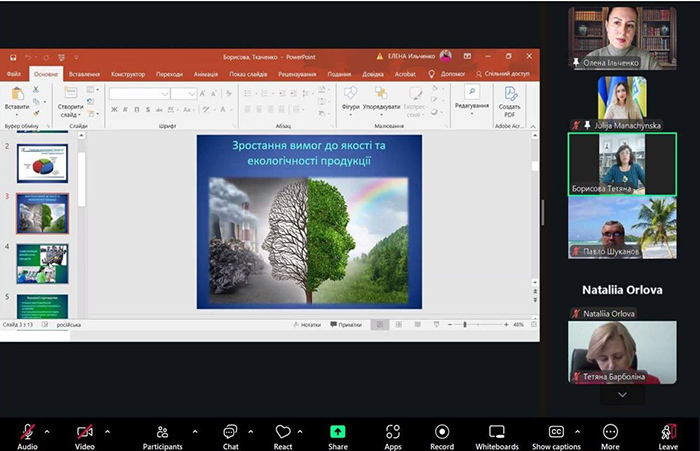Start recording with the Record icon
This screenshot has width=700, height=451.
443,431
